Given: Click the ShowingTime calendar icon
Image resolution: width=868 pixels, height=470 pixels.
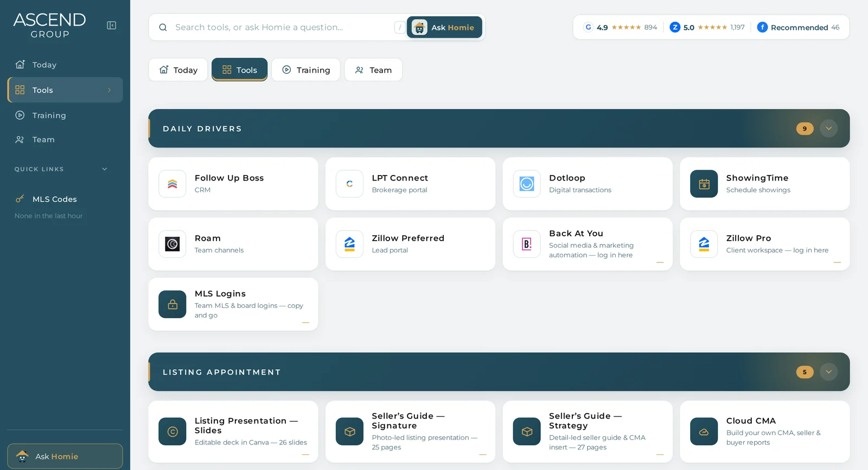Looking at the screenshot, I should (704, 184).
